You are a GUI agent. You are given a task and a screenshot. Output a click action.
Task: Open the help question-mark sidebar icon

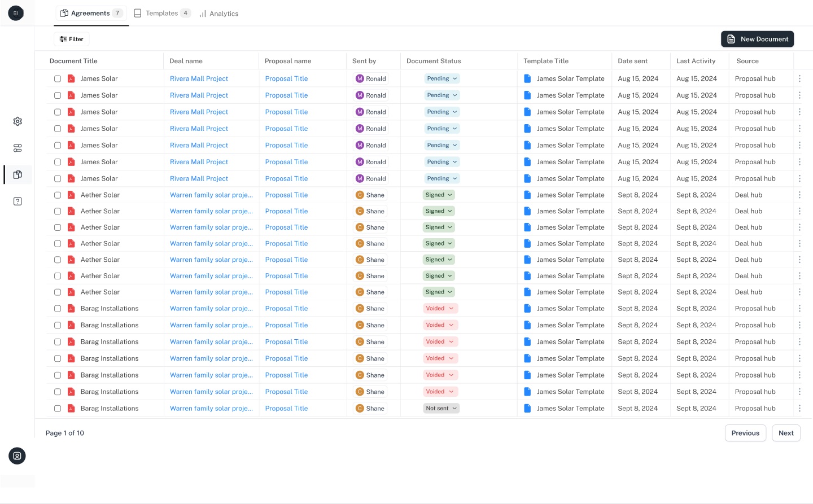pos(18,201)
